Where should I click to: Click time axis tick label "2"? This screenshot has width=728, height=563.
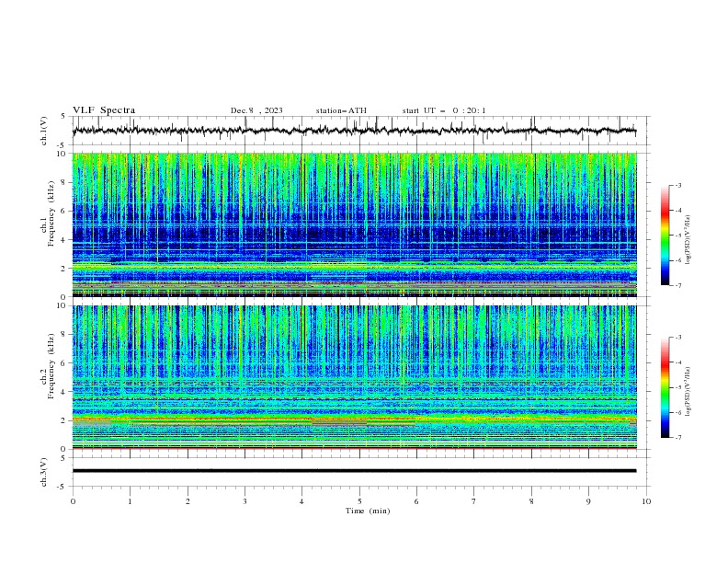[x=188, y=501]
